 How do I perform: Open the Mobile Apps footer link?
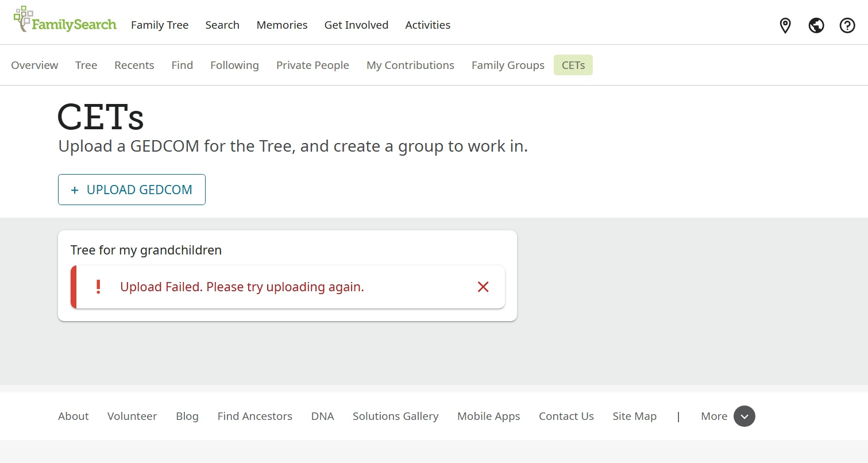click(x=489, y=416)
